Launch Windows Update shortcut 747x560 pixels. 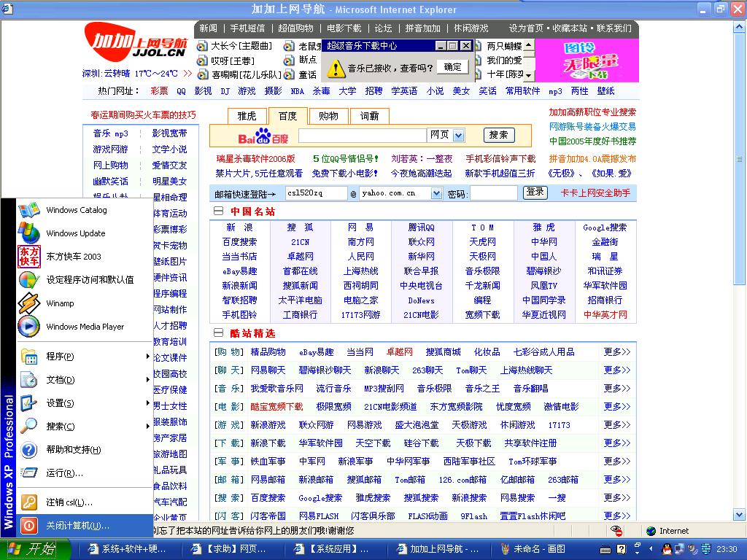tap(75, 233)
